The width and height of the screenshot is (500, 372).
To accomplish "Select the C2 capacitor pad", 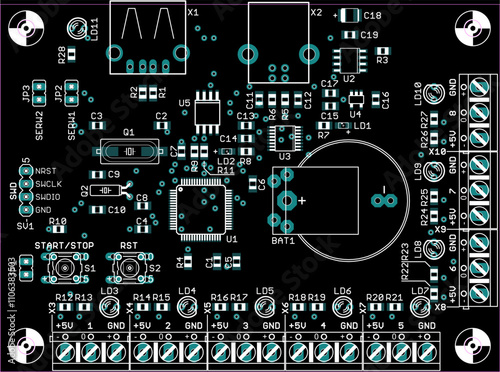I will point(162,126).
